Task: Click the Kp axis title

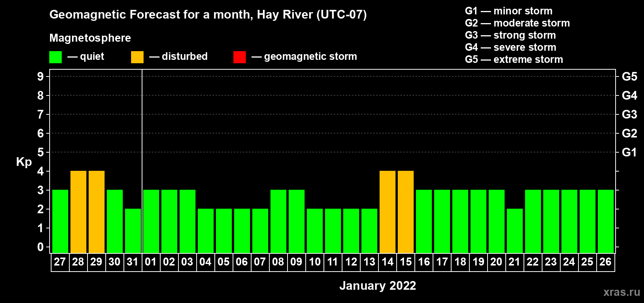Action: click(24, 162)
